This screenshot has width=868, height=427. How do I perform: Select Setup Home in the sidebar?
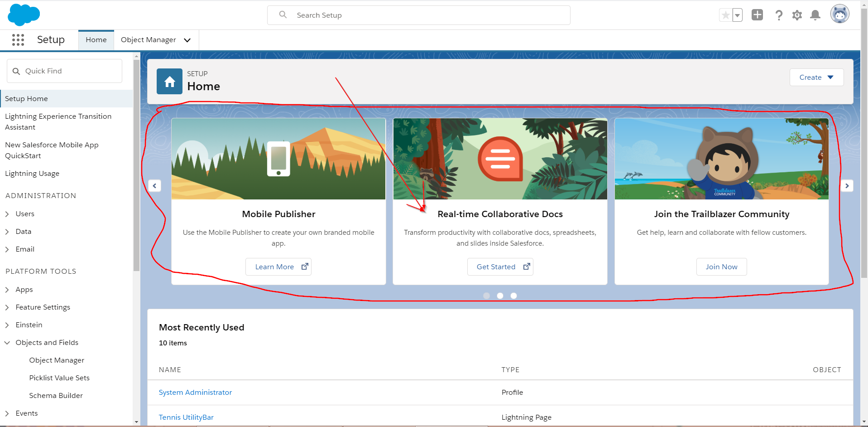(x=26, y=99)
